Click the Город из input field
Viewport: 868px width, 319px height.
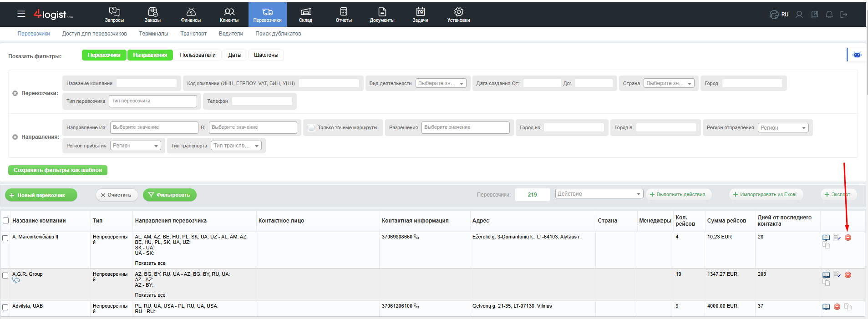click(574, 127)
